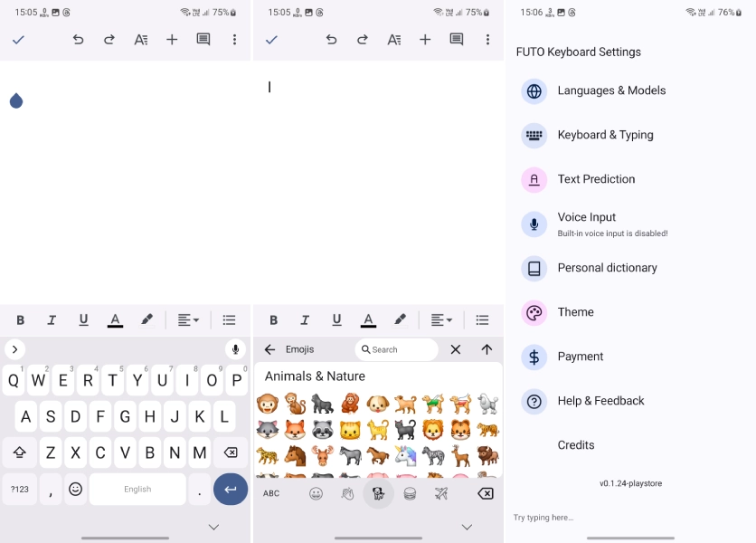The width and height of the screenshot is (756, 543).
Task: Tap the ?123 symbols key
Action: tap(19, 489)
